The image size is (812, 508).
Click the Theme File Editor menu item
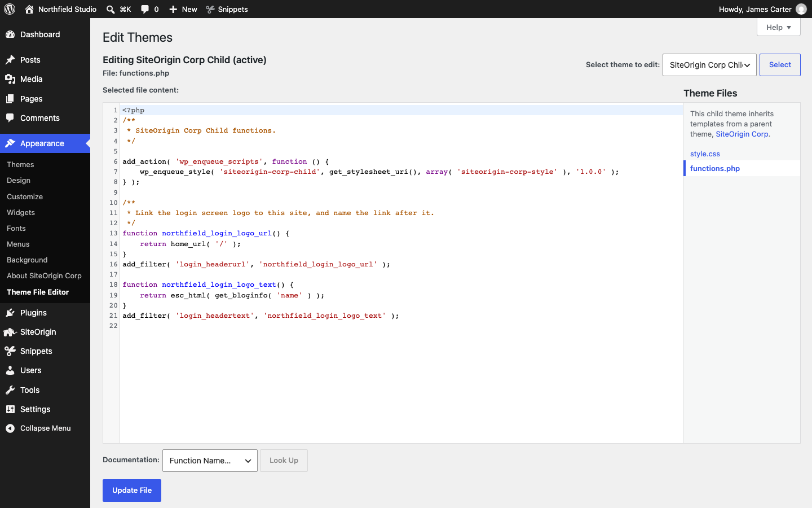coord(38,292)
